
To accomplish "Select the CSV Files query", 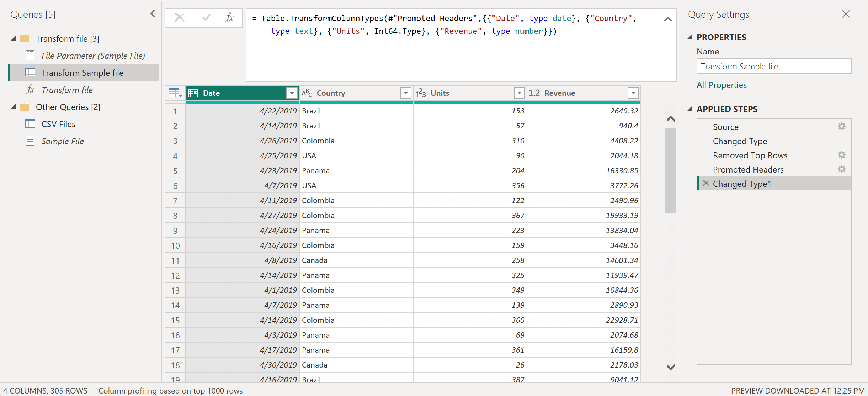I will tap(58, 124).
